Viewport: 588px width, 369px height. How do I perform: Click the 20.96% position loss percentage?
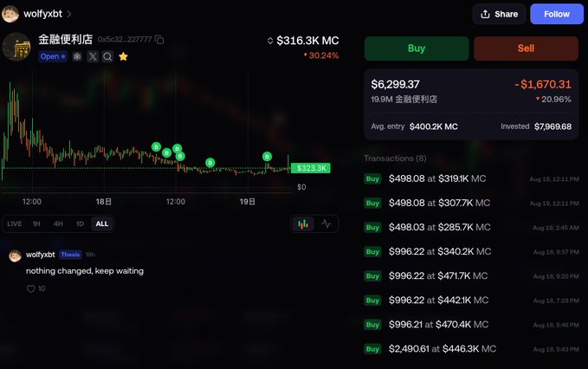pos(553,100)
